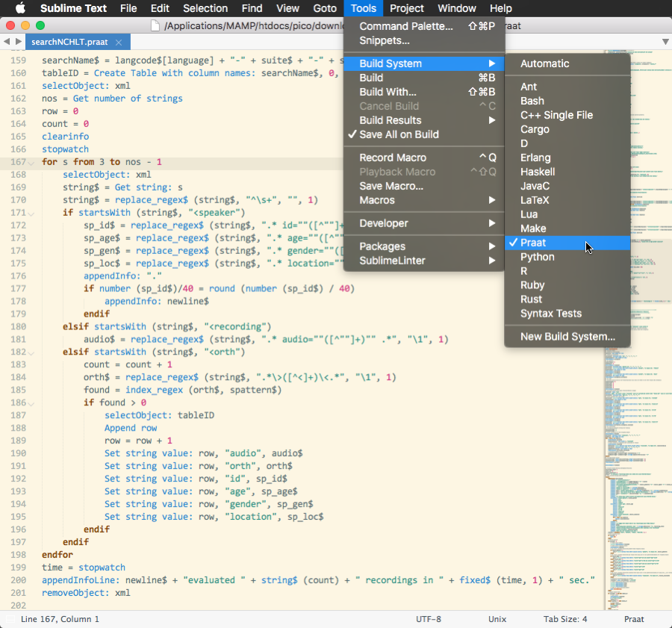
Task: Choose the Syntax Tests build system
Action: pyautogui.click(x=567, y=314)
